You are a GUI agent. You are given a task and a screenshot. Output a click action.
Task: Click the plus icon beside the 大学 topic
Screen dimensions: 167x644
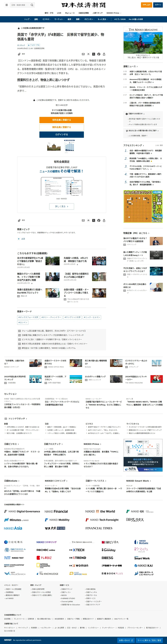pyautogui.click(x=19, y=239)
